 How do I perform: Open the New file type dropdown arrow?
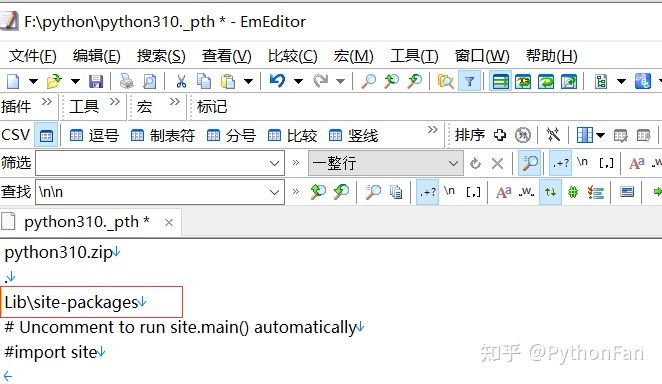point(33,81)
